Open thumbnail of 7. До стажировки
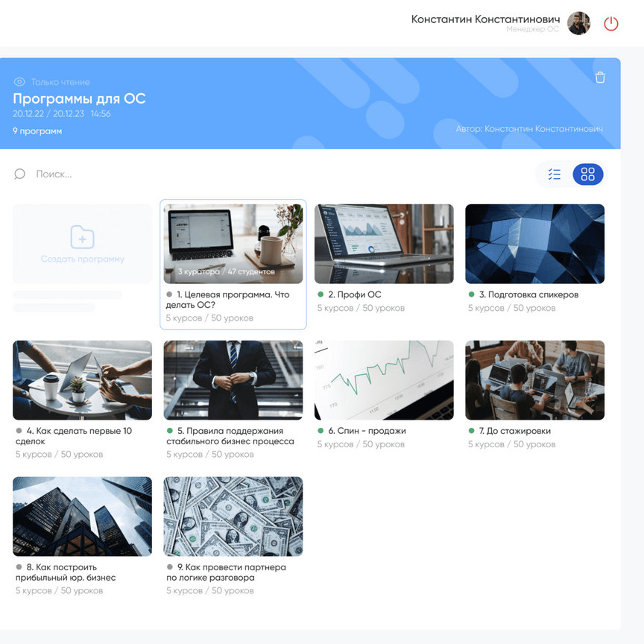 (534, 380)
